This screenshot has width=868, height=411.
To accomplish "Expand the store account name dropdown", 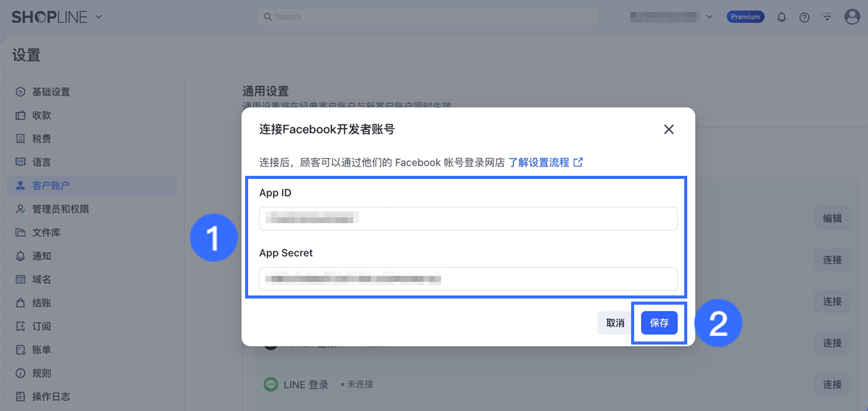I will 709,17.
